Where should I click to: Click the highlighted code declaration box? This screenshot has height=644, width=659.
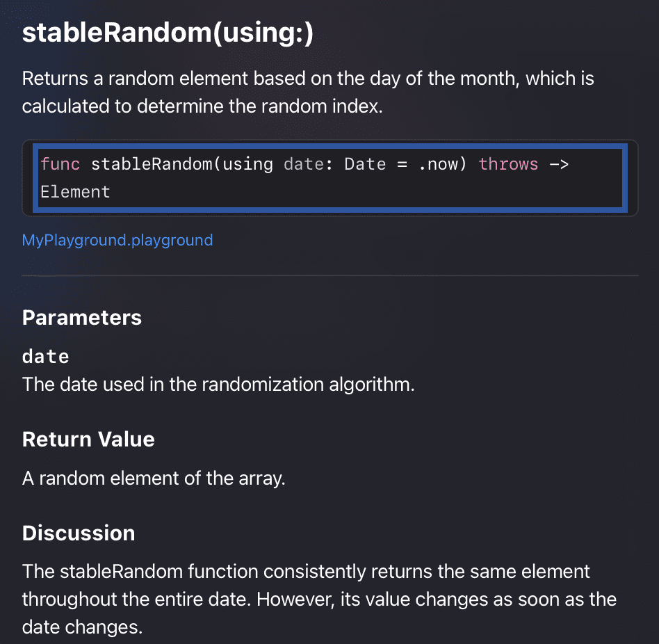(x=330, y=178)
